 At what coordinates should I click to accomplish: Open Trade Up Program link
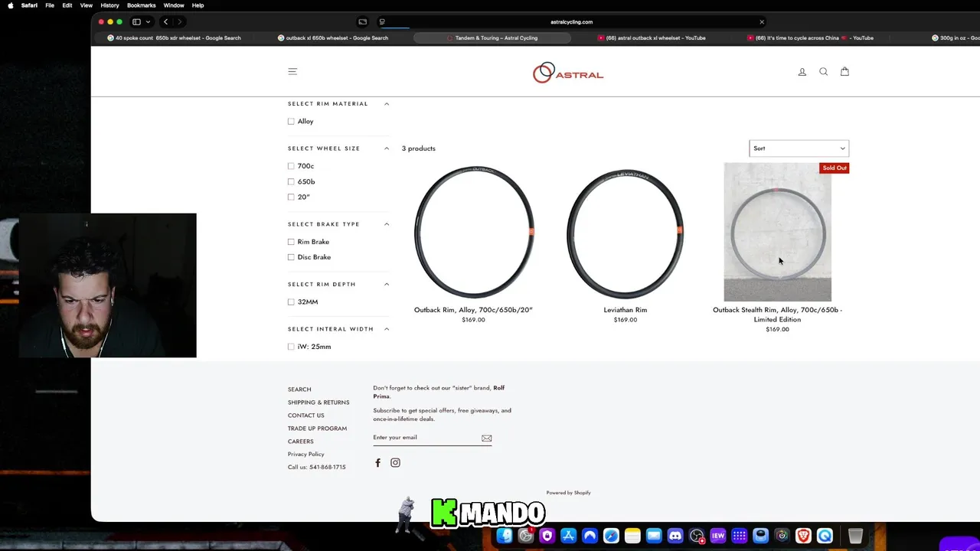317,429
